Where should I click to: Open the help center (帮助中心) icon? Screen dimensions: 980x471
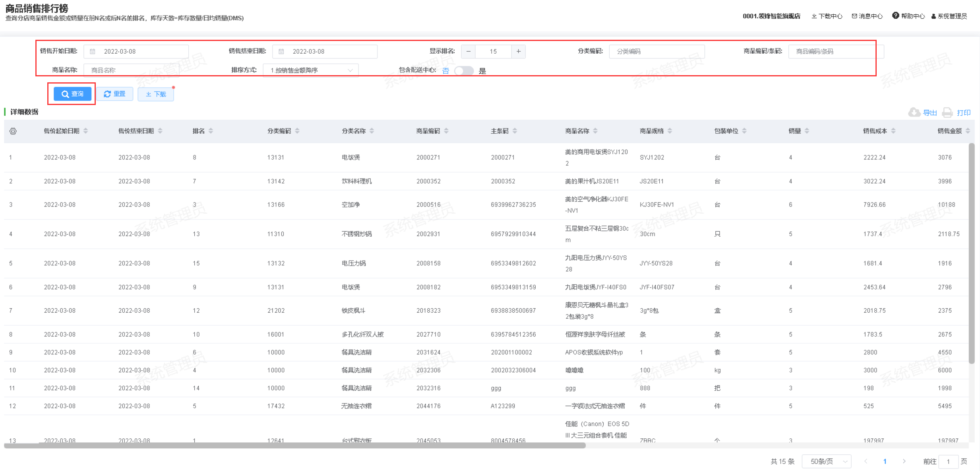895,16
